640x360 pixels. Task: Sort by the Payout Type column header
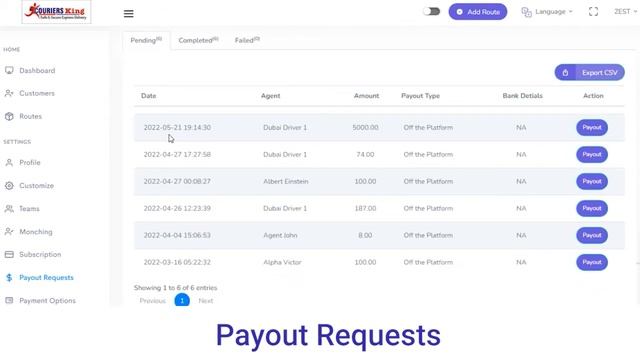[420, 96]
